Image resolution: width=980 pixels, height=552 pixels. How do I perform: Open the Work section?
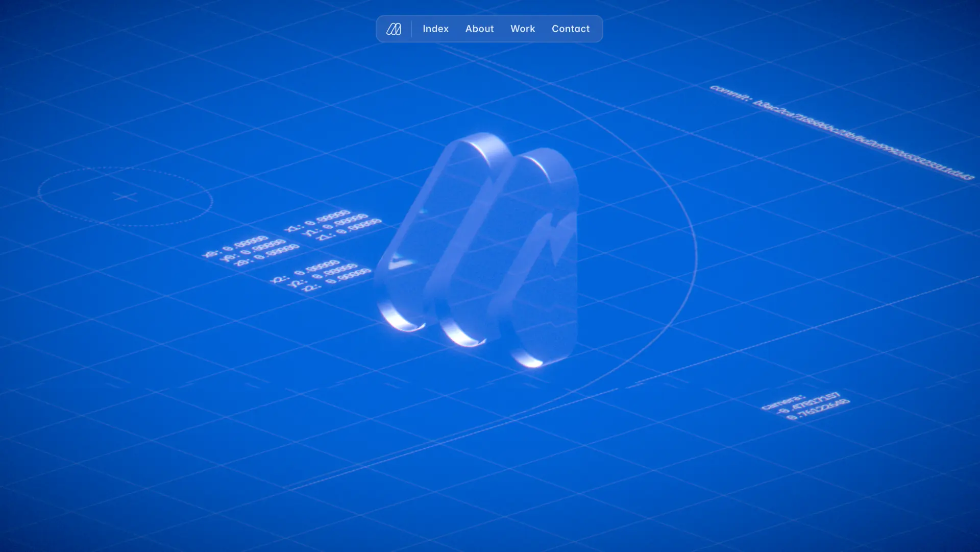523,29
